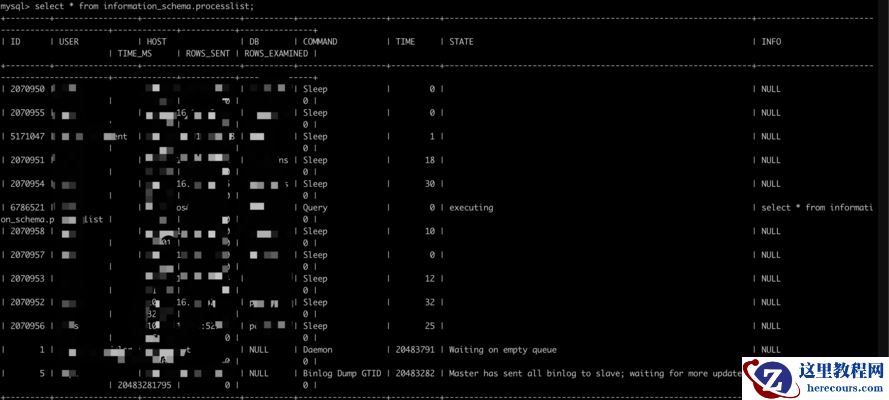Image resolution: width=889 pixels, height=400 pixels.
Task: Select the ID column header
Action: (15, 41)
